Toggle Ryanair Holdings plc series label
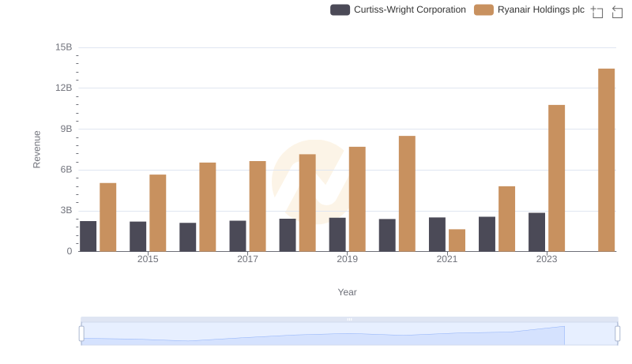This screenshot has width=632, height=364. click(541, 9)
